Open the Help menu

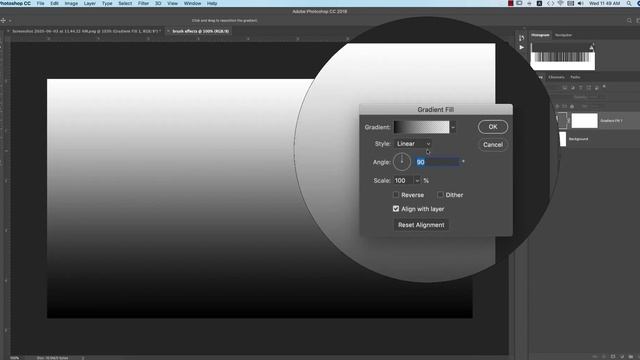pos(212,3)
